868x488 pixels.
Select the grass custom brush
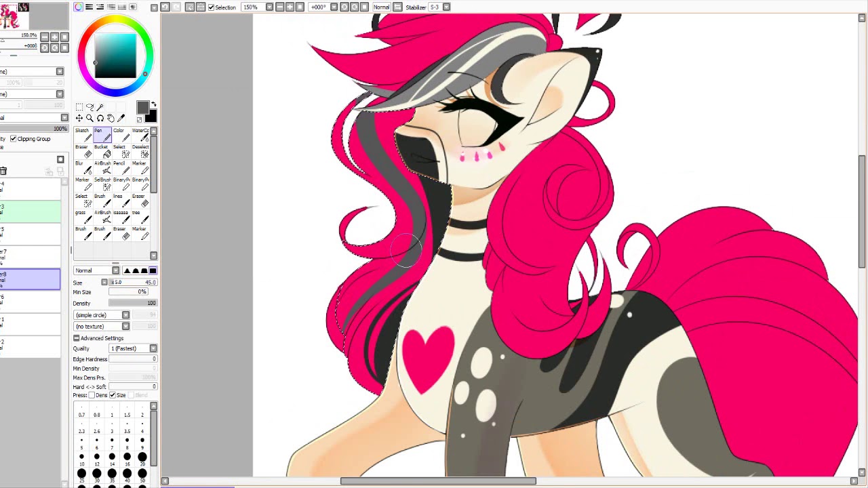[83, 217]
